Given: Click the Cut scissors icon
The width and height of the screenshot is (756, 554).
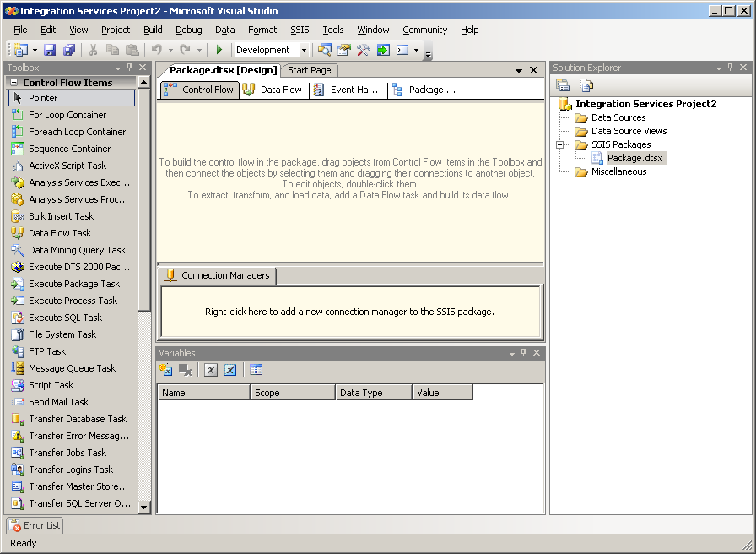Looking at the screenshot, I should pyautogui.click(x=93, y=50).
